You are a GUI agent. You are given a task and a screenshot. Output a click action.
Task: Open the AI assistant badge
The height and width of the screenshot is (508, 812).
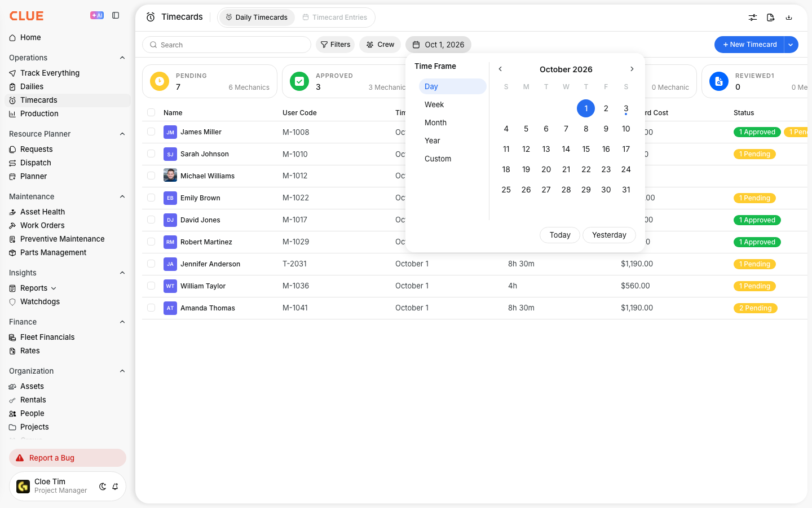click(97, 16)
